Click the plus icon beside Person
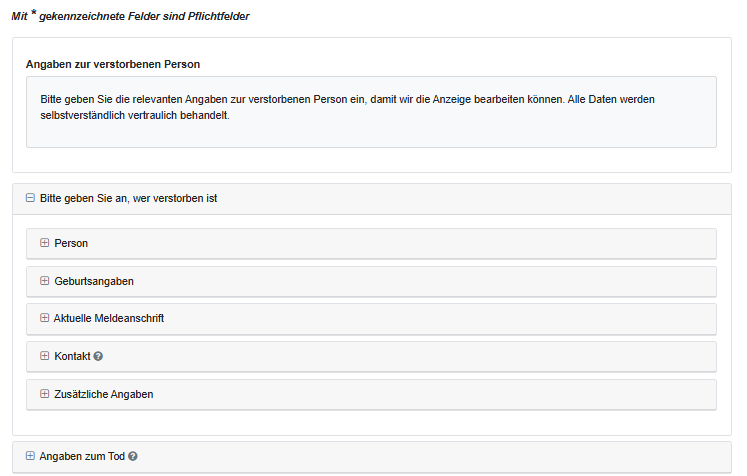Screen dimensions: 747x476 click(x=44, y=243)
